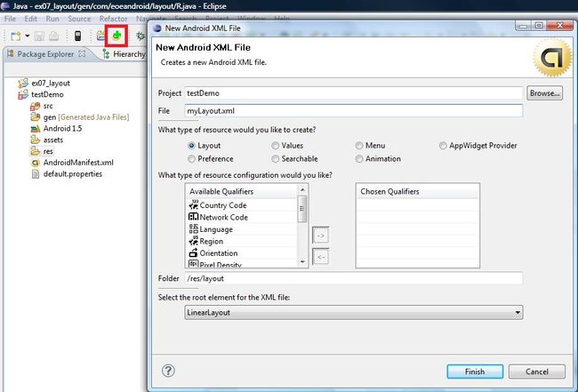Screen dimensions: 578x392
Task: Select the res folder
Action: [x=42, y=151]
